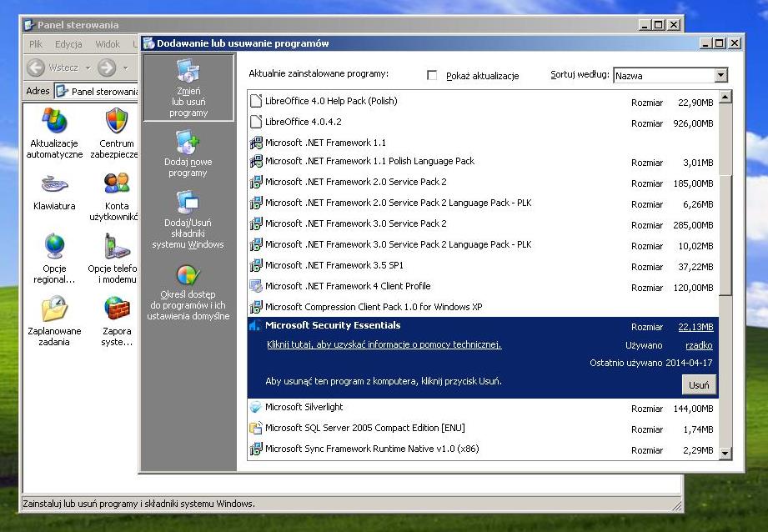Click the LibreOffice 4.0.4.2 file icon
Viewport: 768px width, 532px height.
pyautogui.click(x=256, y=122)
